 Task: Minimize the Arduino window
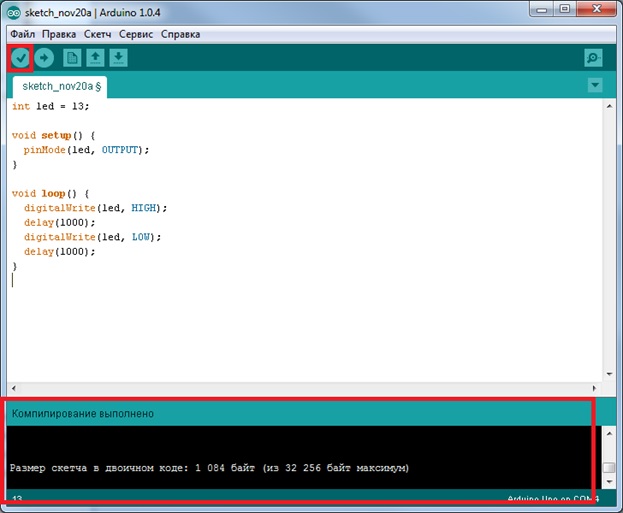pyautogui.click(x=542, y=9)
